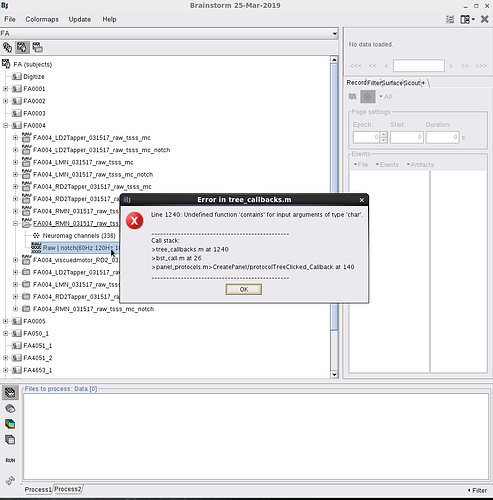Viewport: 493px width, 500px height.
Task: Increase the Epoch value with stepper
Action: click(384, 134)
